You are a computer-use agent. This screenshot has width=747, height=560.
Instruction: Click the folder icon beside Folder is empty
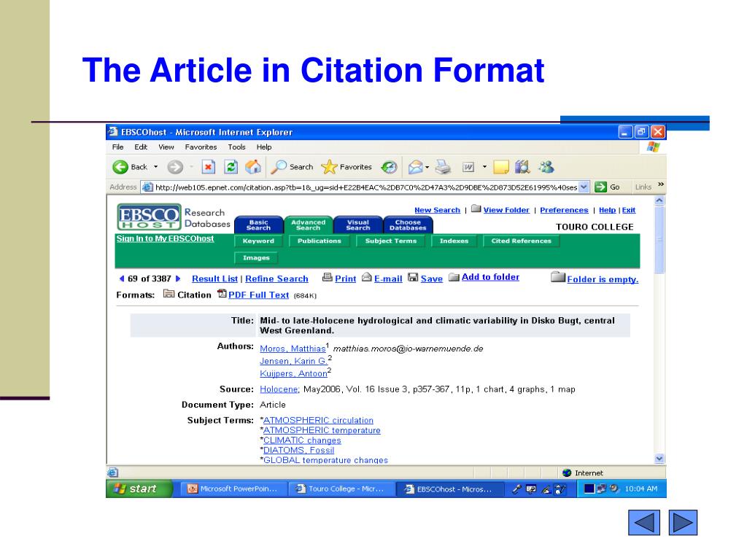point(558,276)
